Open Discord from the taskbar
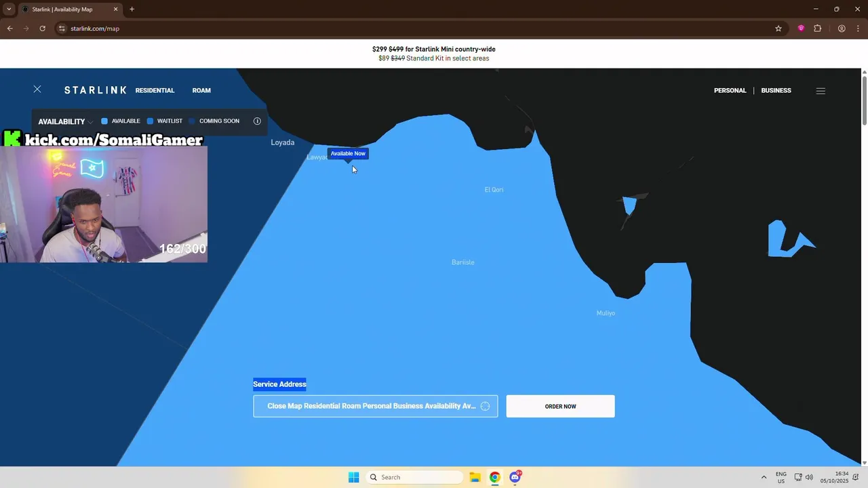Screen dimensions: 868x488 click(515, 477)
